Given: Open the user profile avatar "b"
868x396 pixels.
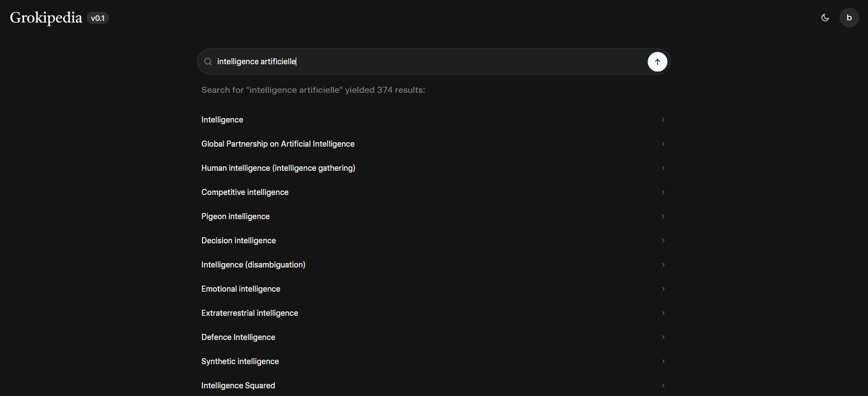Looking at the screenshot, I should click(x=849, y=18).
